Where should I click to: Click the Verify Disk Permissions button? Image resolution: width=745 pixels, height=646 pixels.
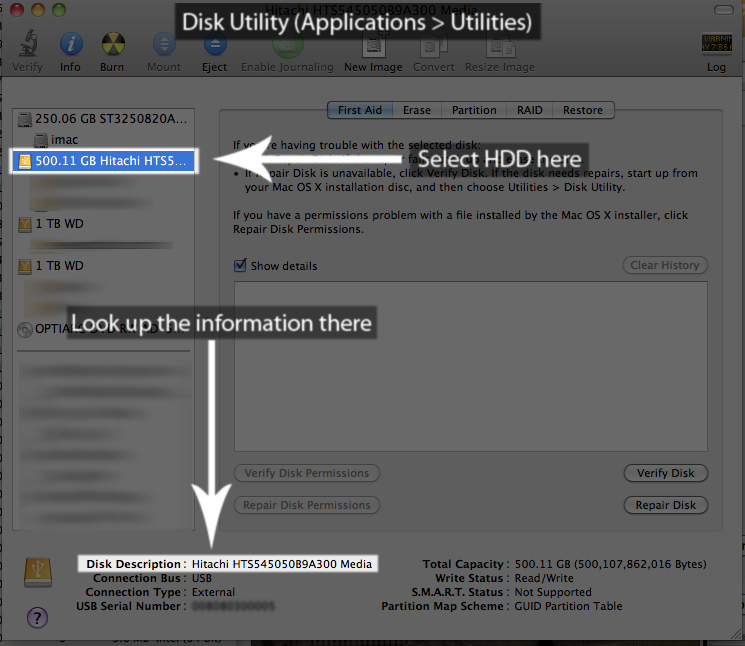point(307,473)
